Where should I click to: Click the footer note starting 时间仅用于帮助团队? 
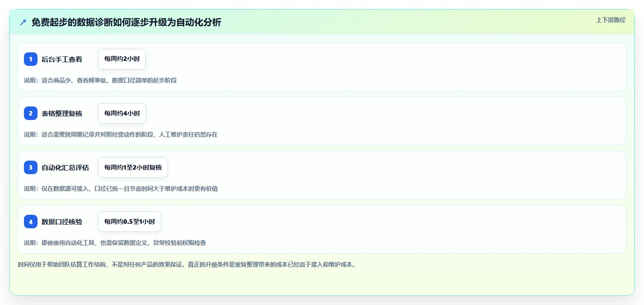(x=187, y=264)
